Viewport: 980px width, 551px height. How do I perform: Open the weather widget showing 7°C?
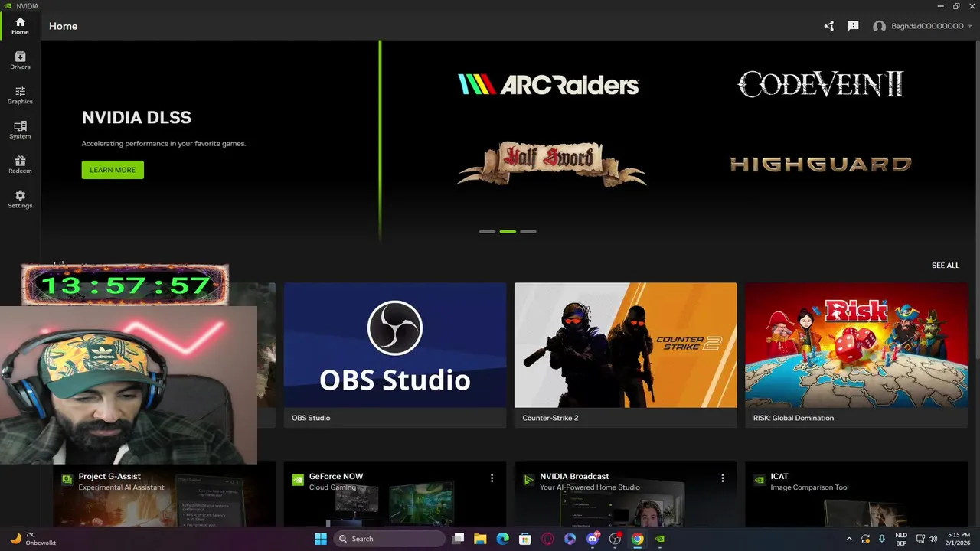tap(33, 539)
